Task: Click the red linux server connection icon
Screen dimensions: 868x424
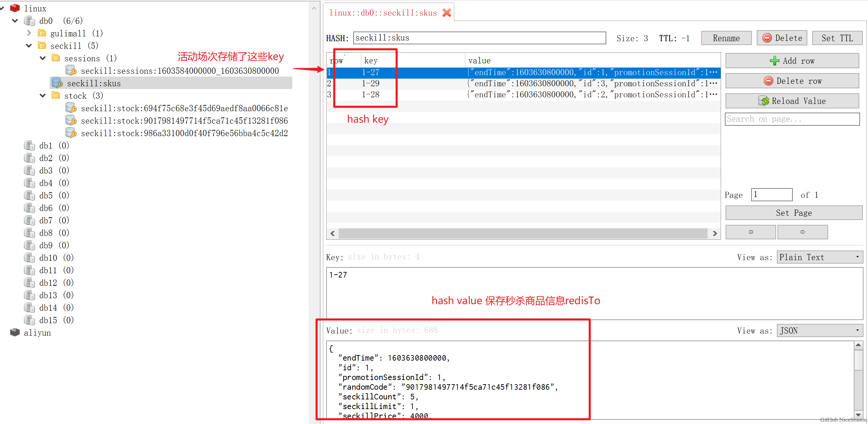Action: point(15,8)
